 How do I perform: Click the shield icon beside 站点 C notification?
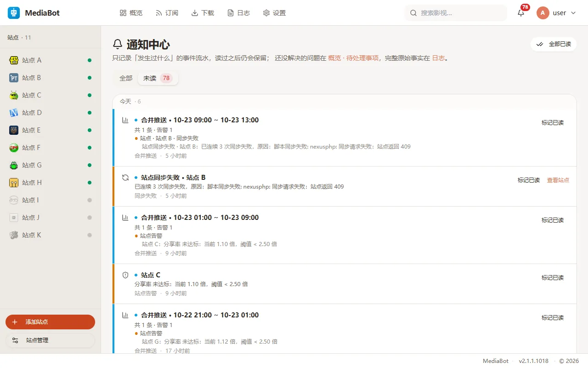coord(125,275)
